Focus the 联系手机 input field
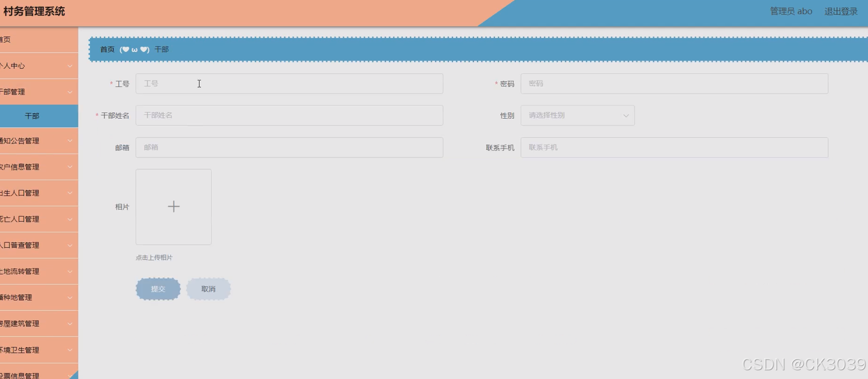This screenshot has width=868, height=379. point(674,147)
